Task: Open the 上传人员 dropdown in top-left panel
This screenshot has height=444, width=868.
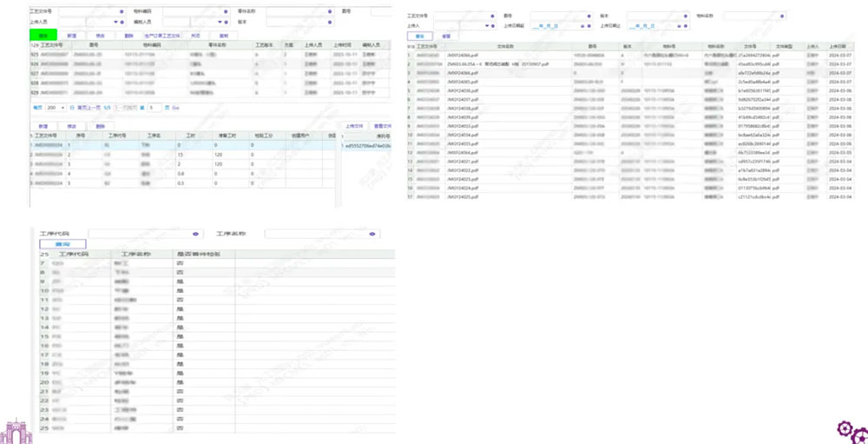Action: (x=117, y=21)
